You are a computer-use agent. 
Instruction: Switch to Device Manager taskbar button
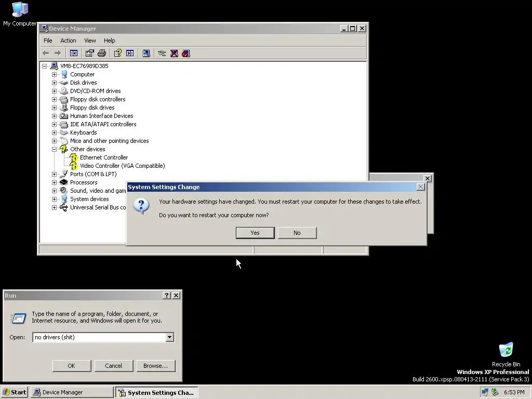[72, 392]
